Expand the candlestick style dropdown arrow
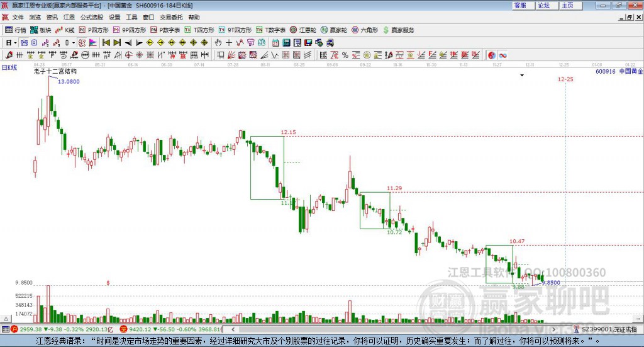Image resolution: width=644 pixels, height=347 pixels. [74, 43]
